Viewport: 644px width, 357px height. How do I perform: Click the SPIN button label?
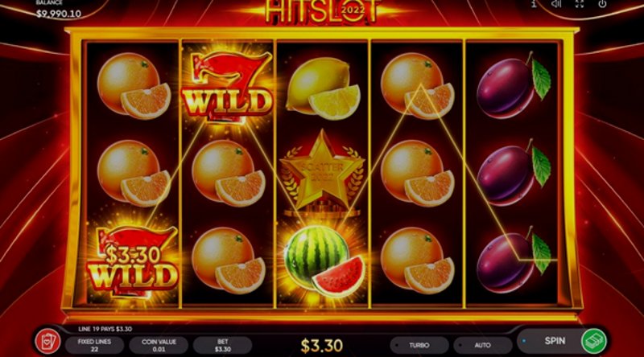(555, 341)
